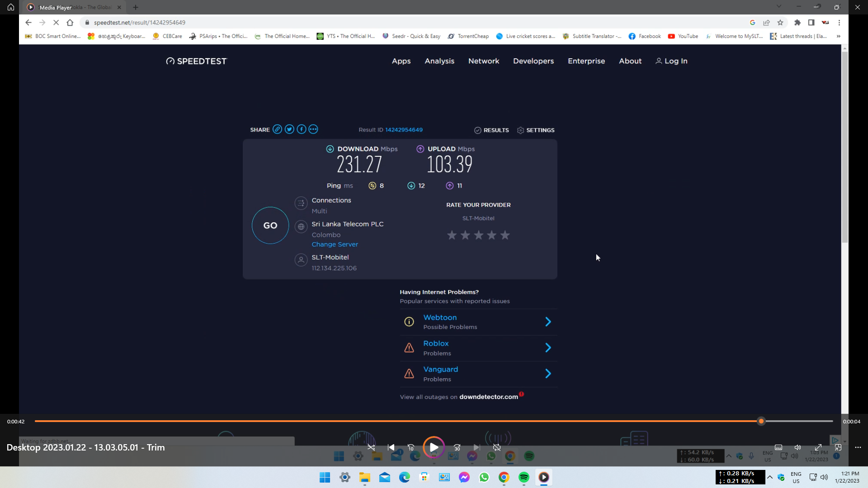Open File Explorer from the taskbar

point(364,477)
